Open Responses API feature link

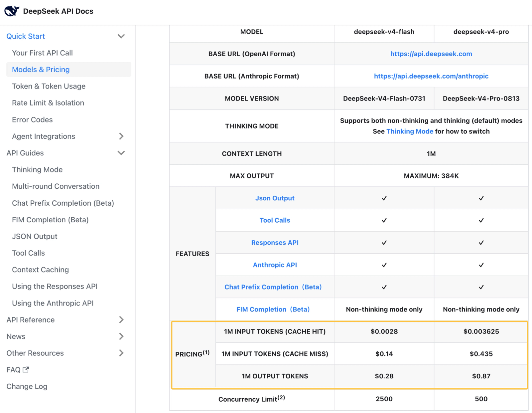(275, 242)
